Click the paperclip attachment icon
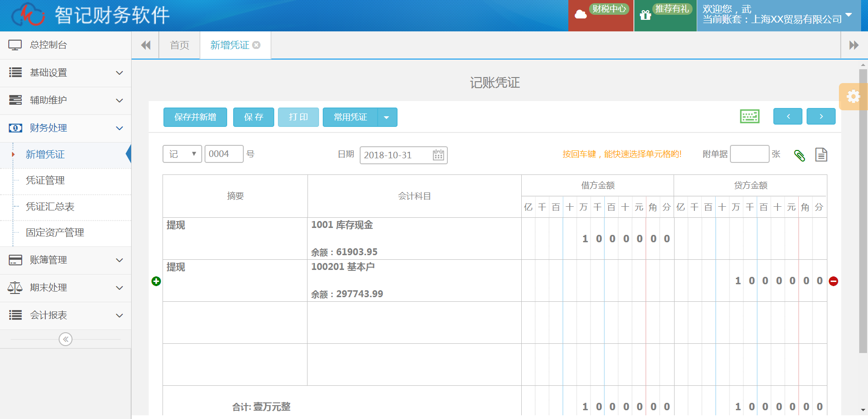 click(799, 155)
